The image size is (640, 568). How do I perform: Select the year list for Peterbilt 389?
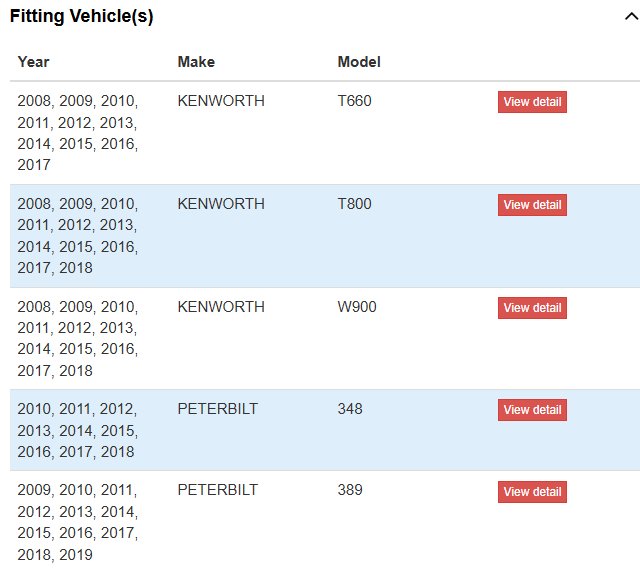[78, 523]
